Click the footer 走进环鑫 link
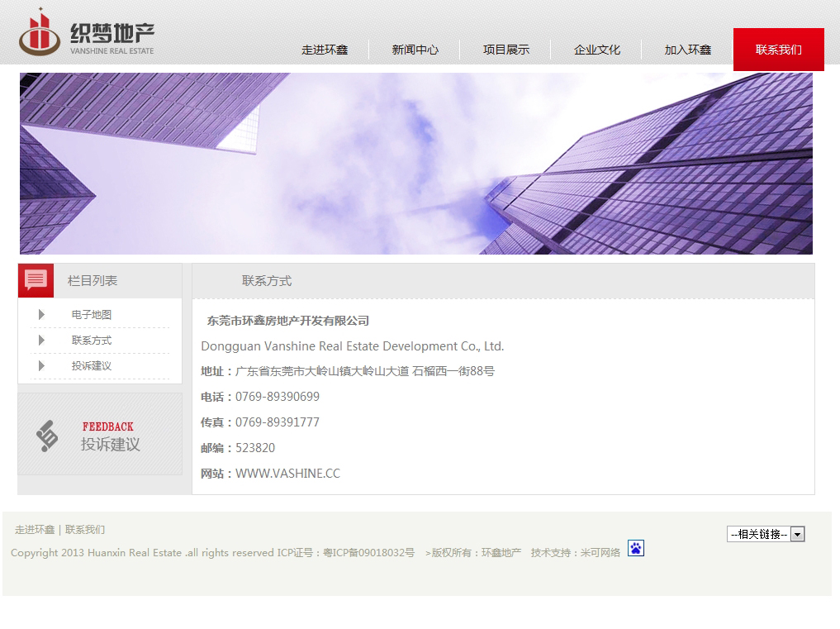 point(34,529)
